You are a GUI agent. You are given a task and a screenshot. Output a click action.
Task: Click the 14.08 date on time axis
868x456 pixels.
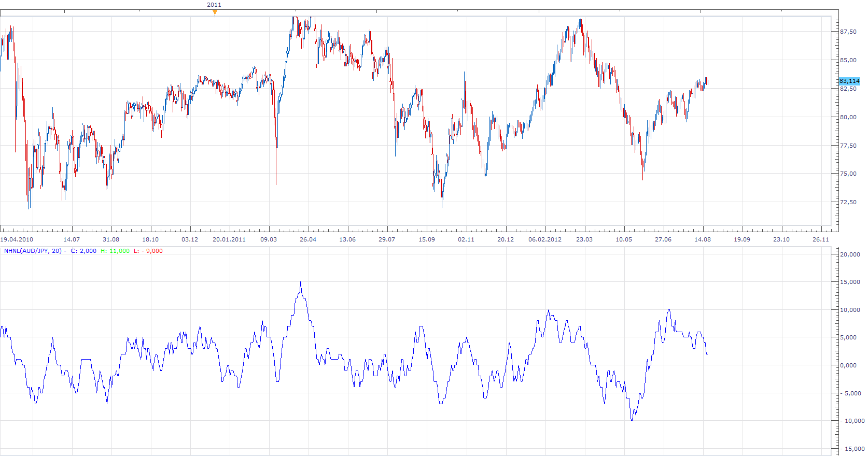click(x=703, y=239)
